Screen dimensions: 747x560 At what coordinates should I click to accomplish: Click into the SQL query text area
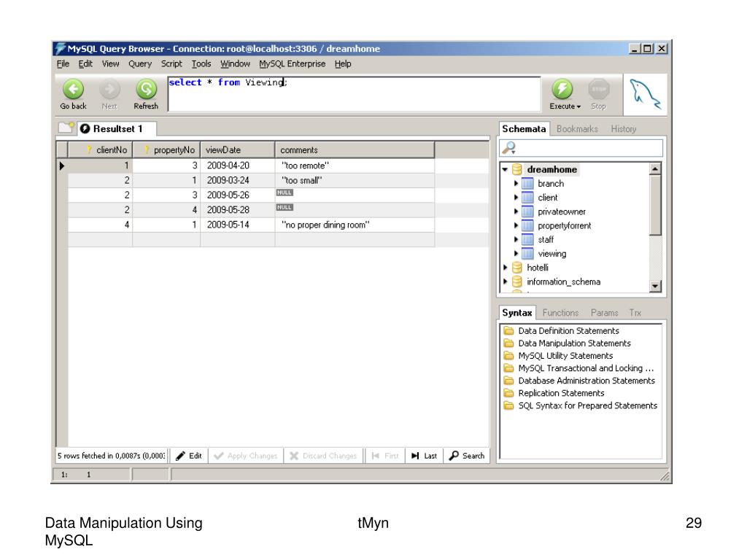pos(354,94)
